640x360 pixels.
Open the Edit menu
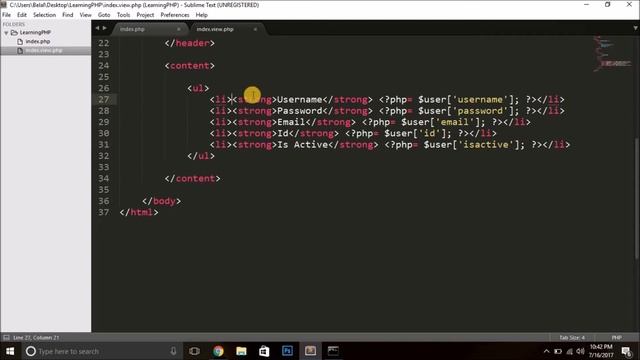[22, 15]
